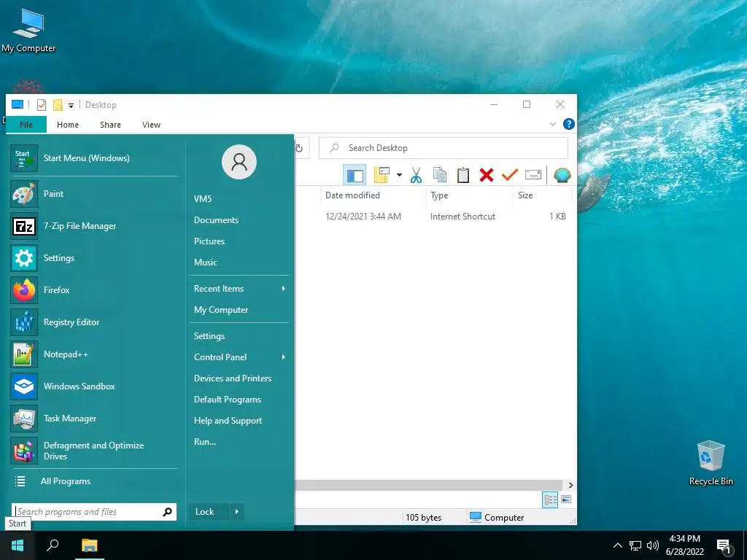Select the Internet Shortcut type cell

[x=462, y=216]
